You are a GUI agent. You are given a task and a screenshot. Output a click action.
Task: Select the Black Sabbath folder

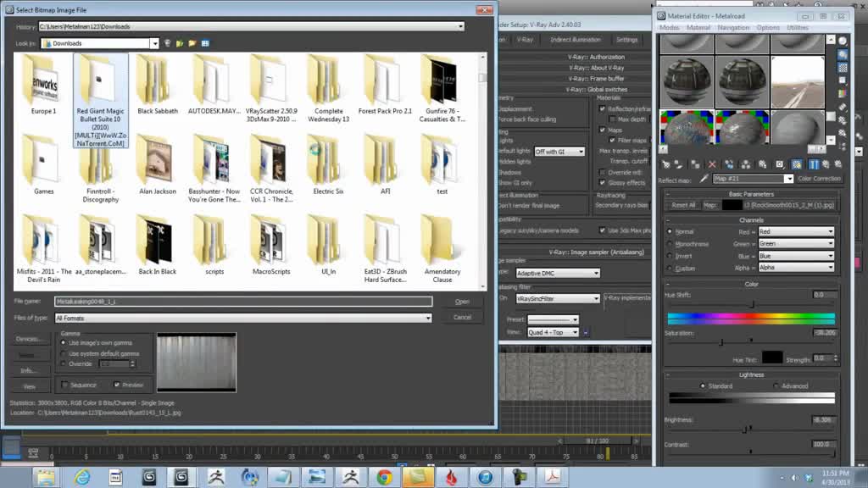(158, 85)
